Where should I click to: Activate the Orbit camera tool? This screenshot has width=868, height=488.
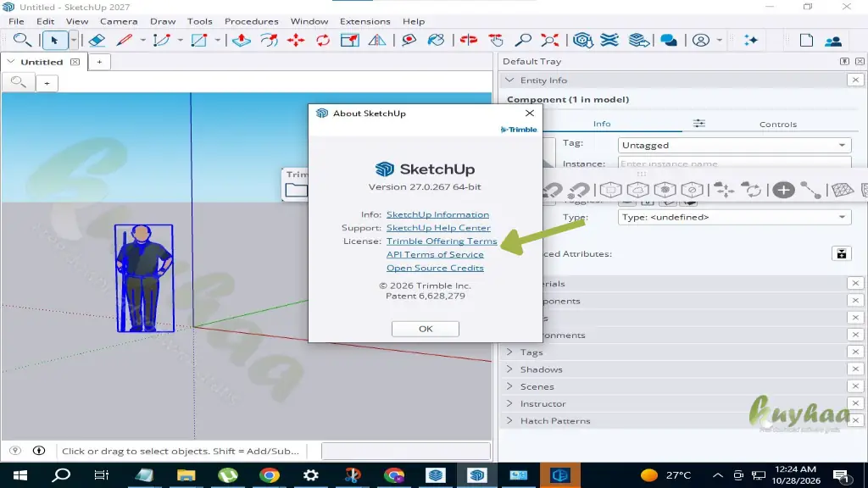tap(468, 40)
